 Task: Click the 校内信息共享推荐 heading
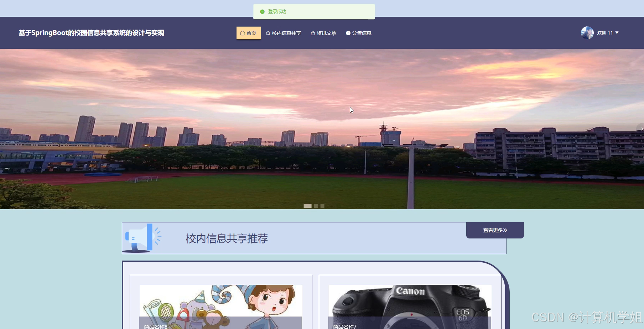(227, 238)
